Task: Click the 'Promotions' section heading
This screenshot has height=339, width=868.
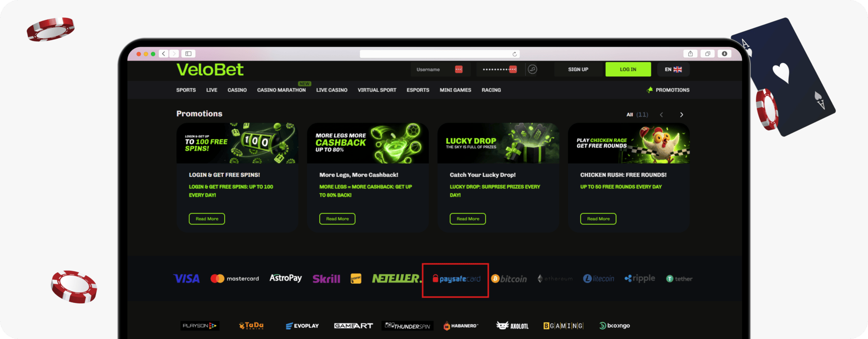Action: coord(199,114)
